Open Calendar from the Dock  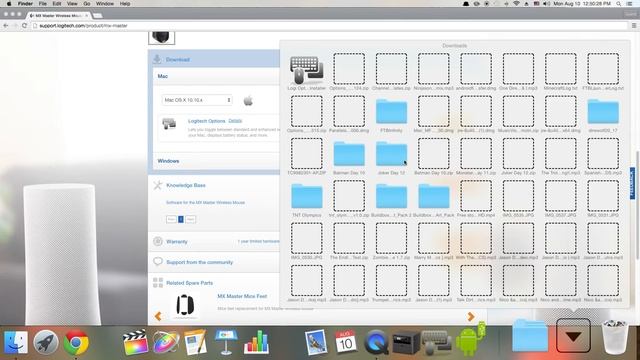click(x=346, y=342)
